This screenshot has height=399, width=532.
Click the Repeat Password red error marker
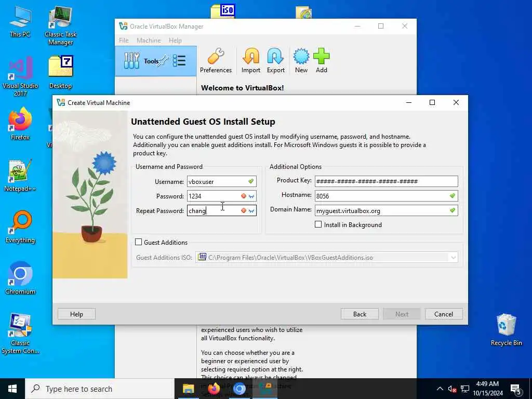click(x=243, y=211)
